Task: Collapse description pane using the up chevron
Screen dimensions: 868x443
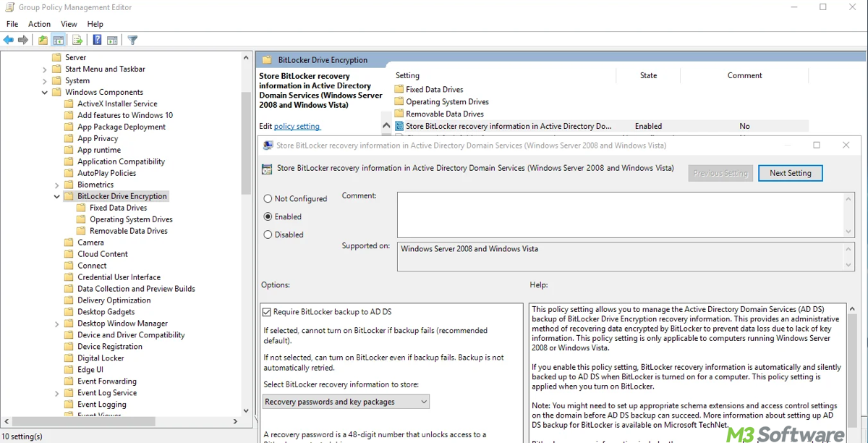Action: point(386,126)
